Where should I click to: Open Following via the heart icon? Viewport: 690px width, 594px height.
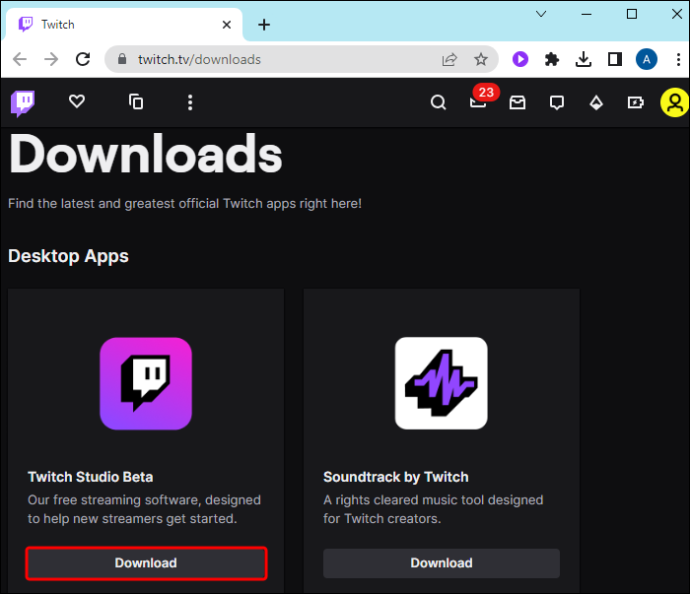[x=77, y=102]
